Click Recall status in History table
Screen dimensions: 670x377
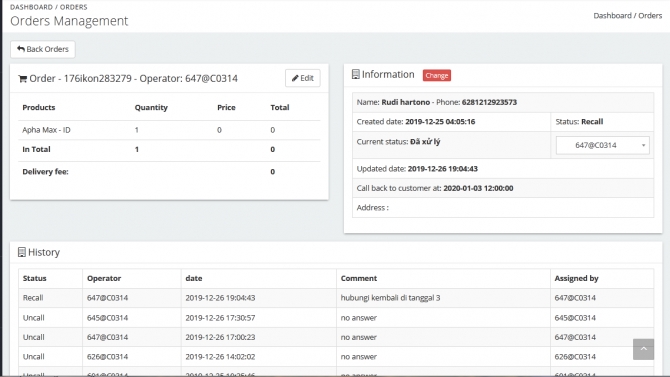click(x=33, y=298)
